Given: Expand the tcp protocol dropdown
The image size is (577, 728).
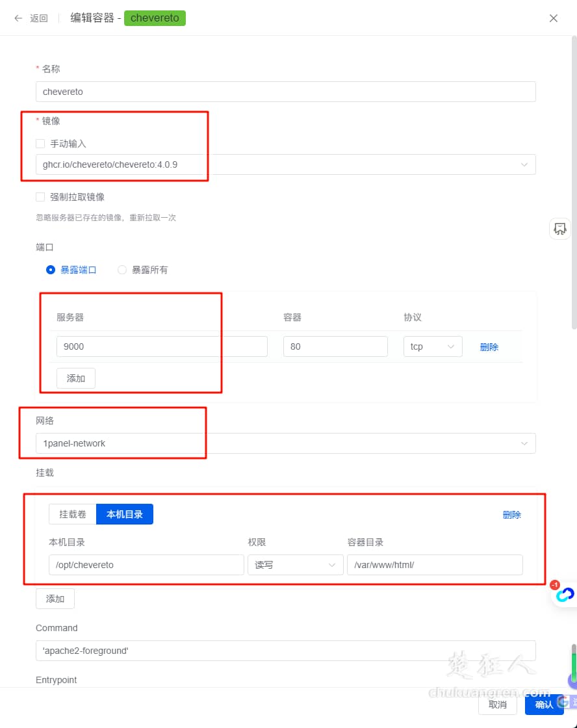Looking at the screenshot, I should point(450,346).
